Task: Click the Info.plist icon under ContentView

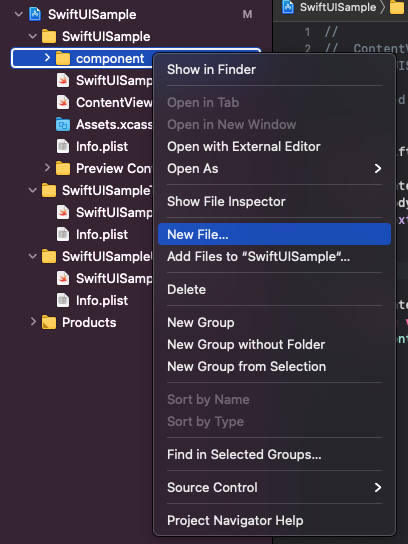Action: click(63, 146)
